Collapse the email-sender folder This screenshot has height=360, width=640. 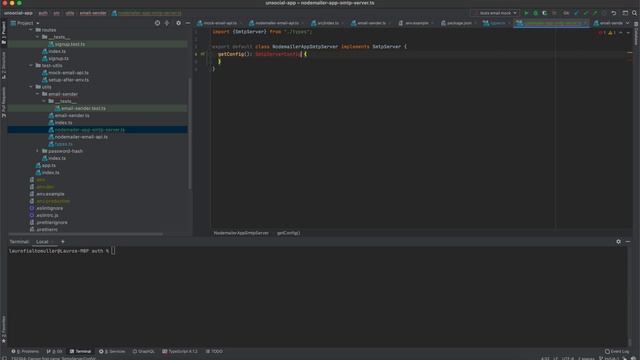[38, 94]
